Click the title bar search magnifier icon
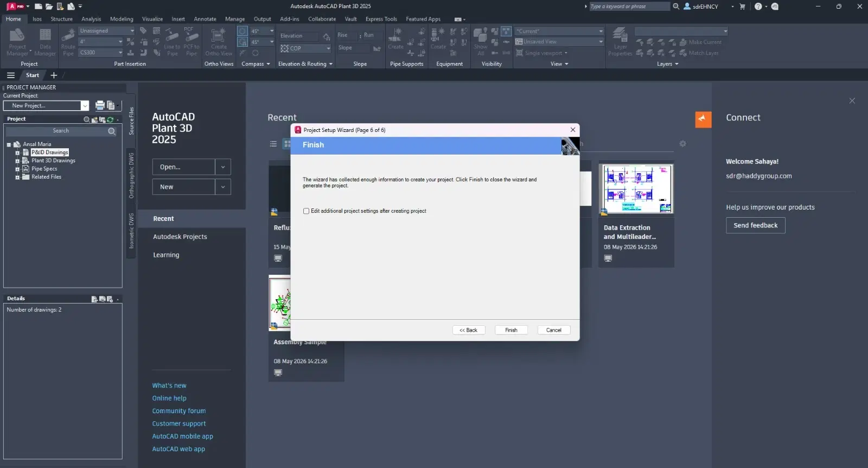This screenshot has width=868, height=468. tap(676, 7)
